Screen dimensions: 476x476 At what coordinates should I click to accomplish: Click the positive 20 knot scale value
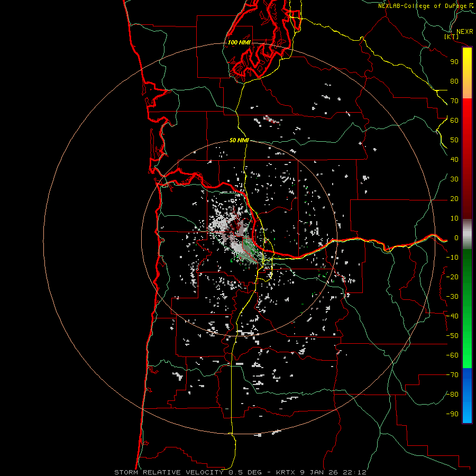click(454, 199)
